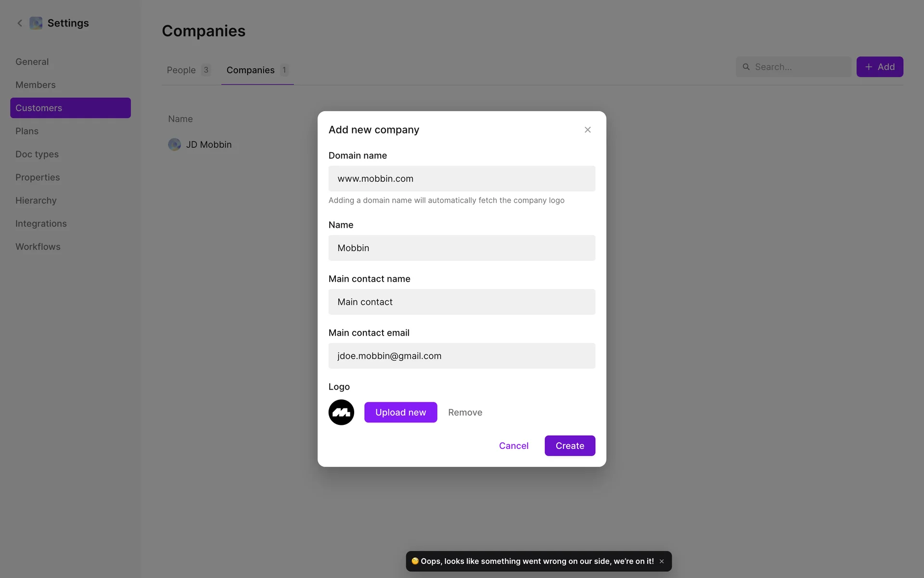Edit the Main contact email field

coord(462,356)
